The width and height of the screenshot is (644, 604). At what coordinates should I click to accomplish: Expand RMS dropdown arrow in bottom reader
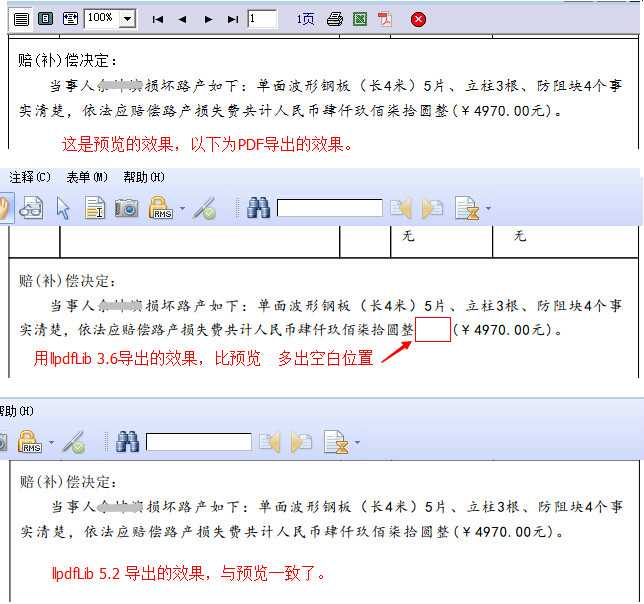pyautogui.click(x=51, y=443)
